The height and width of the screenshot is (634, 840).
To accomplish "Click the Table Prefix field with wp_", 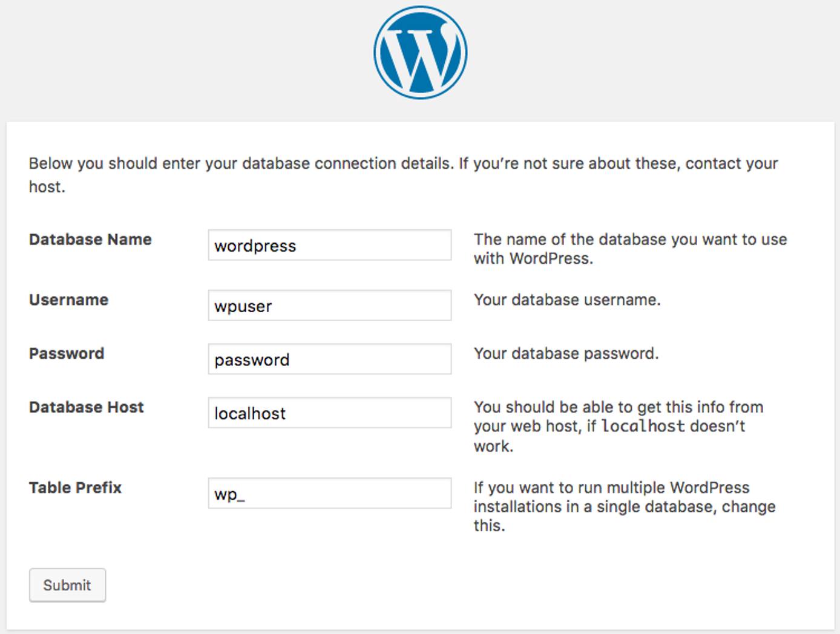I will coord(329,494).
